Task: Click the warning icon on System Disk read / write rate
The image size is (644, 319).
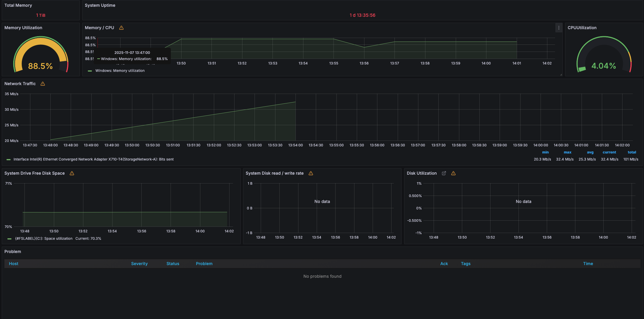Action: [x=311, y=173]
